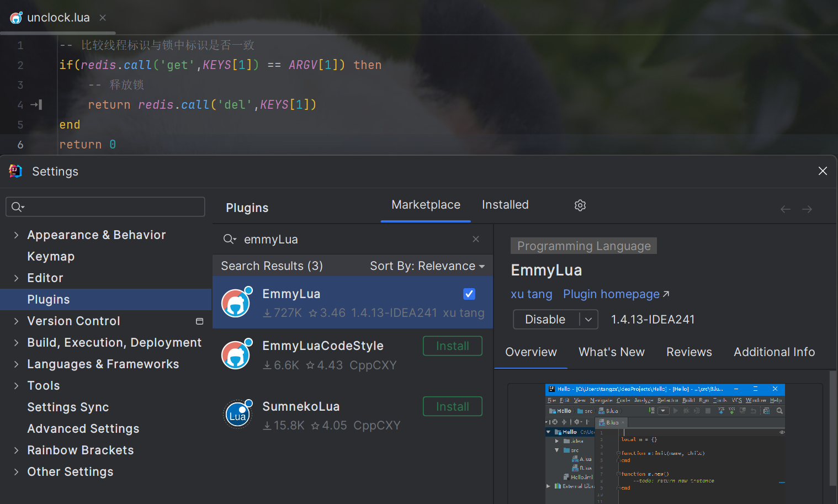Expand the Other Settings section
This screenshot has width=838, height=504.
tap(17, 472)
